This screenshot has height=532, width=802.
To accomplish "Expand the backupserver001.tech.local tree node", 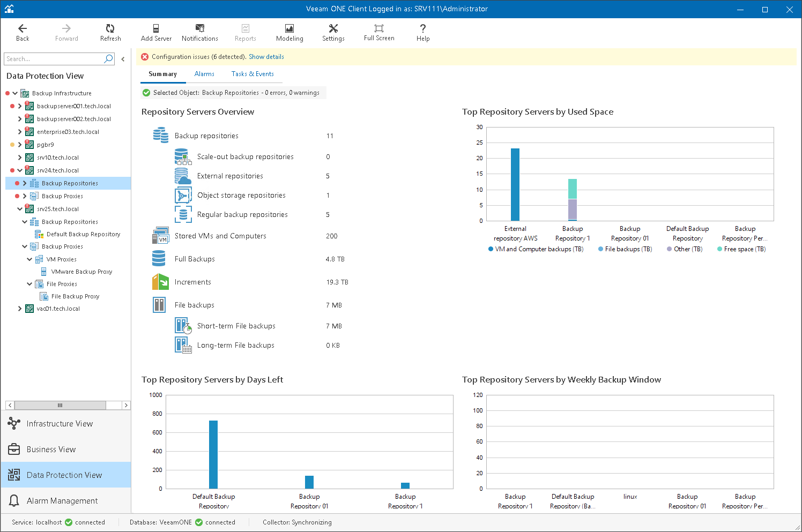I will click(20, 106).
